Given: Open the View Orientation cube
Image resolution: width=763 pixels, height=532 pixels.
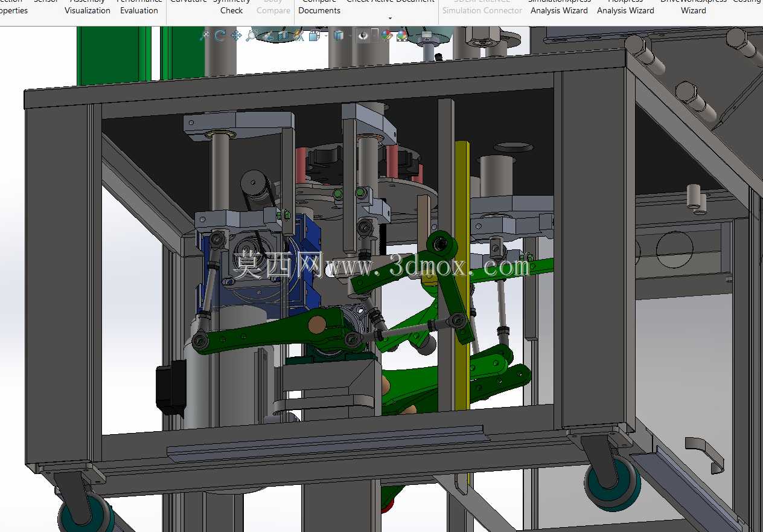Looking at the screenshot, I should point(314,36).
